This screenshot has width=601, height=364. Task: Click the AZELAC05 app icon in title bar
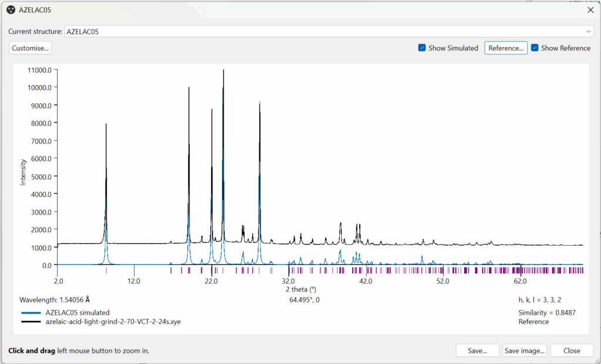tap(10, 10)
